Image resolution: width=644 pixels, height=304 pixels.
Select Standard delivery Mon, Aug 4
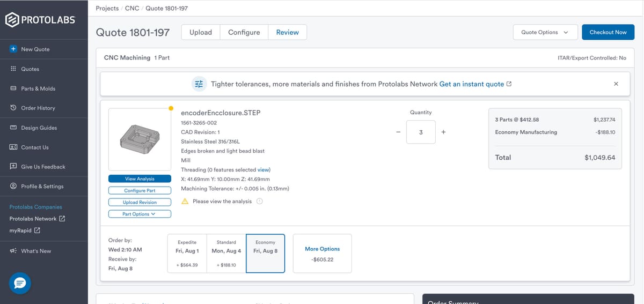pyautogui.click(x=226, y=254)
